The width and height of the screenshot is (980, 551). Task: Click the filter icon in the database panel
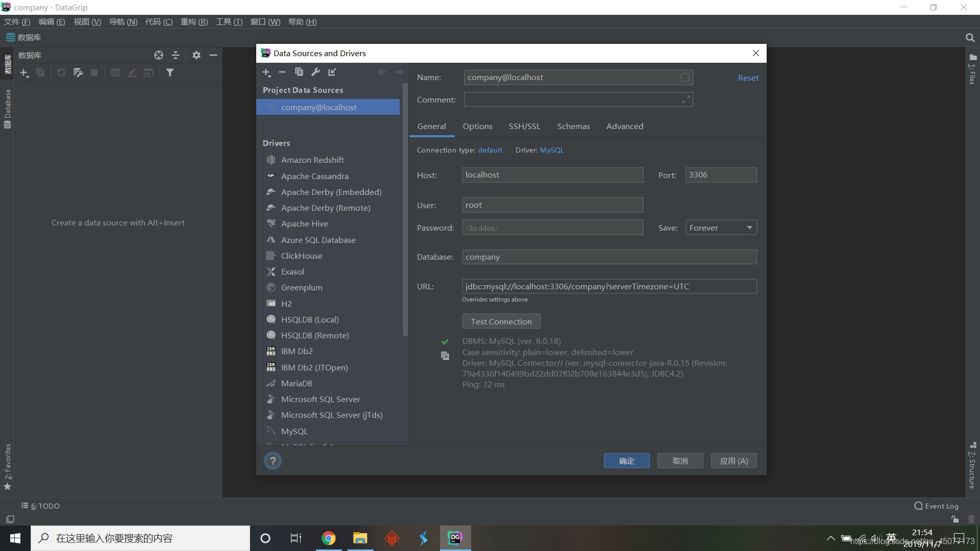[x=170, y=72]
